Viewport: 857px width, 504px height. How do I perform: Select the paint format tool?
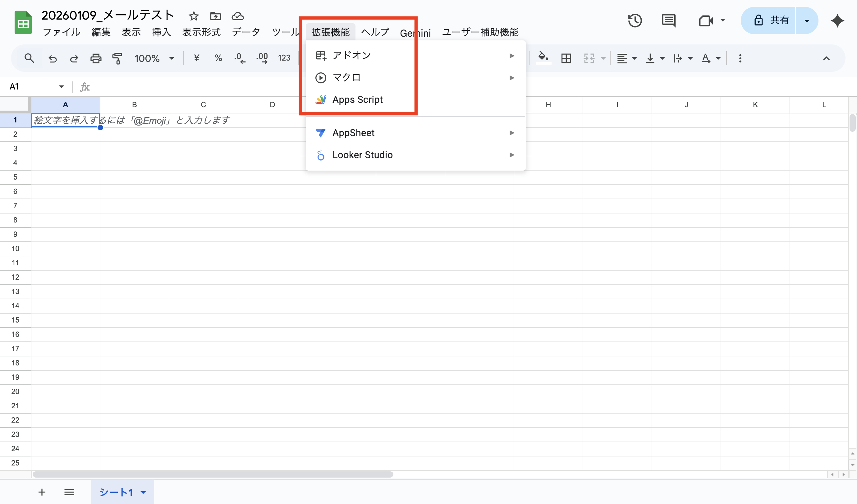117,58
